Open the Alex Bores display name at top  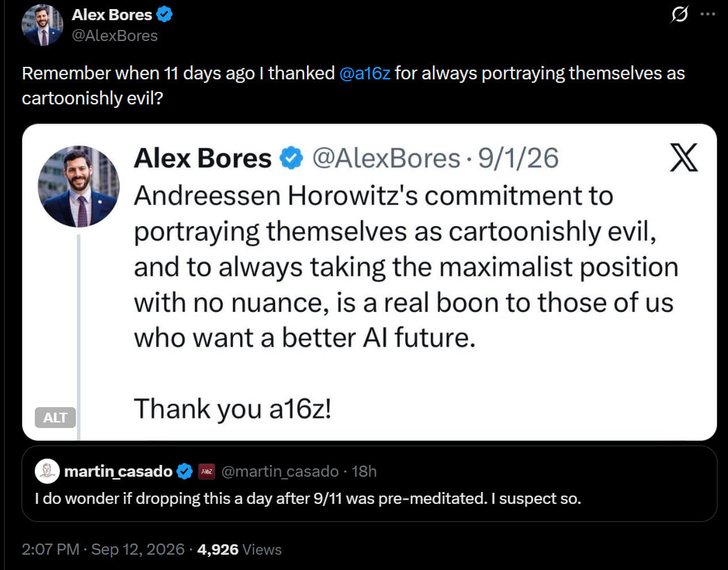[x=112, y=15]
